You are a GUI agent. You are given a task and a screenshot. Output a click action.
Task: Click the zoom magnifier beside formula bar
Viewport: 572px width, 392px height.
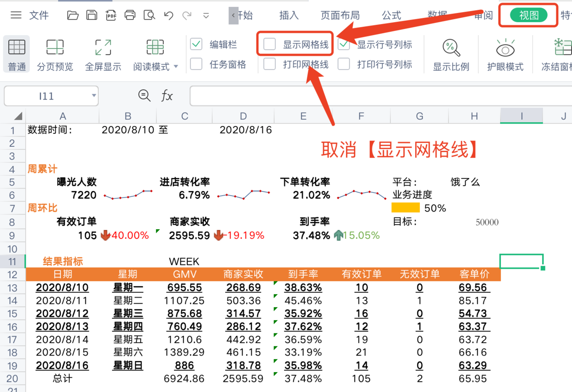[144, 96]
